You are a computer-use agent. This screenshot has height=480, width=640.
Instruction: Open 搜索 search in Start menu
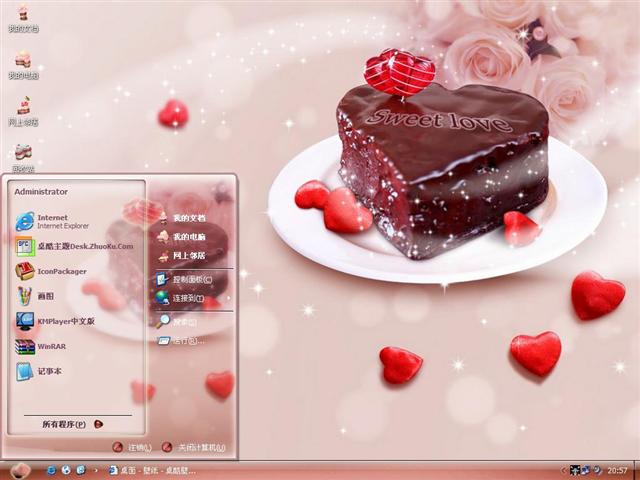tap(176, 322)
